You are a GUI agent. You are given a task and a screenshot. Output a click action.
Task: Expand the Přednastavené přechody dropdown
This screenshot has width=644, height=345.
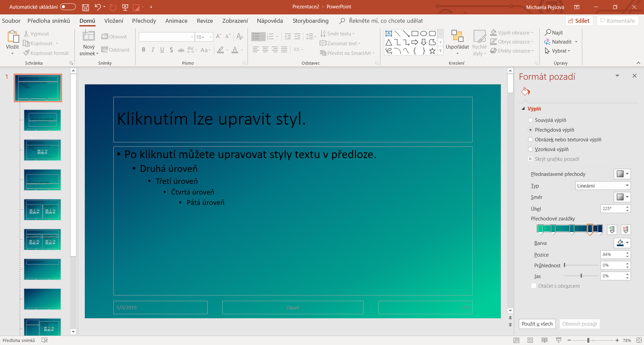point(622,174)
